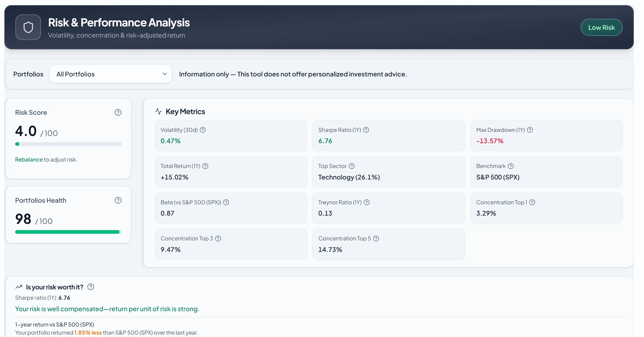644x337 pixels.
Task: Click the Concentration Top 1 help icon
Action: pos(533,202)
